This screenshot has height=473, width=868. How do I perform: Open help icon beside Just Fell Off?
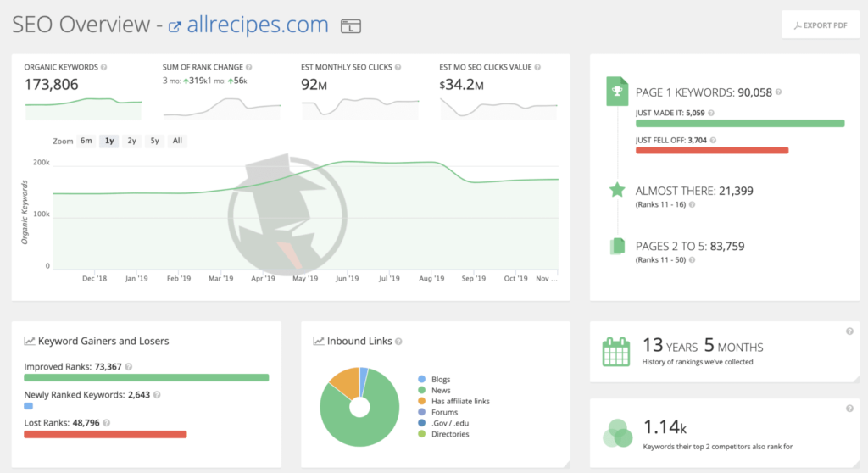pyautogui.click(x=713, y=140)
